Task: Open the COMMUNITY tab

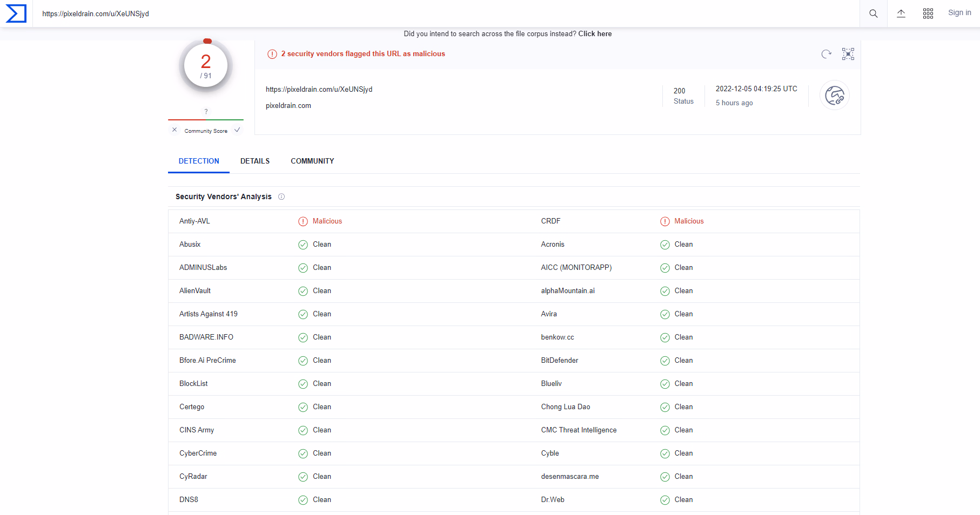Action: (x=312, y=161)
